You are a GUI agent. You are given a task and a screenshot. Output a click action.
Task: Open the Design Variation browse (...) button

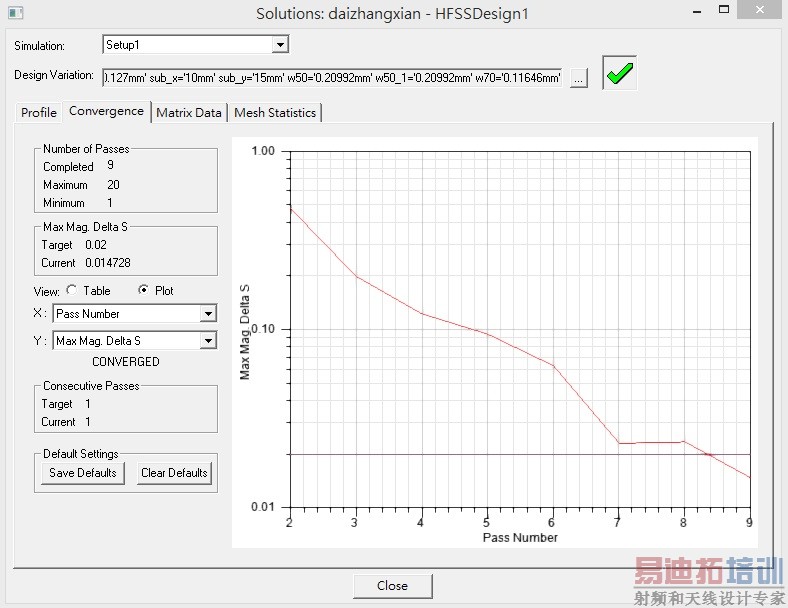(579, 78)
